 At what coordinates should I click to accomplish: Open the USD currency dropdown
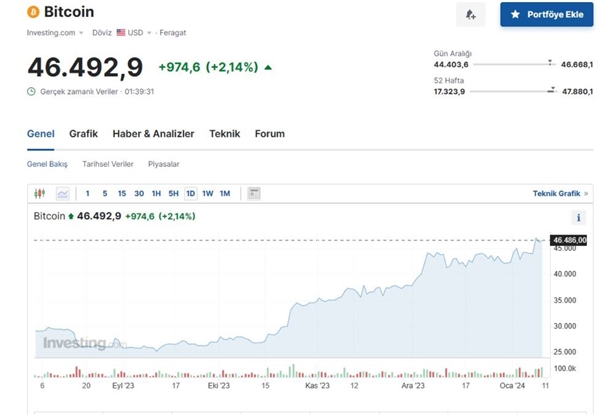coord(139,33)
